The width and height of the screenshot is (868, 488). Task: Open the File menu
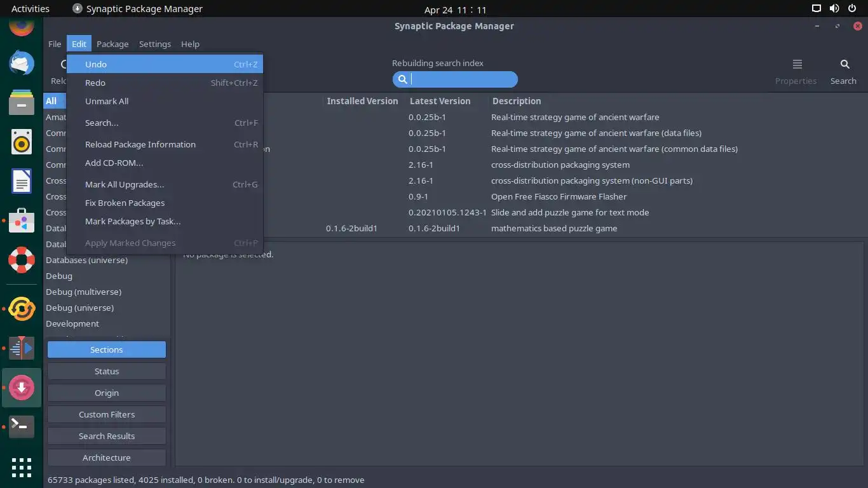tap(55, 44)
